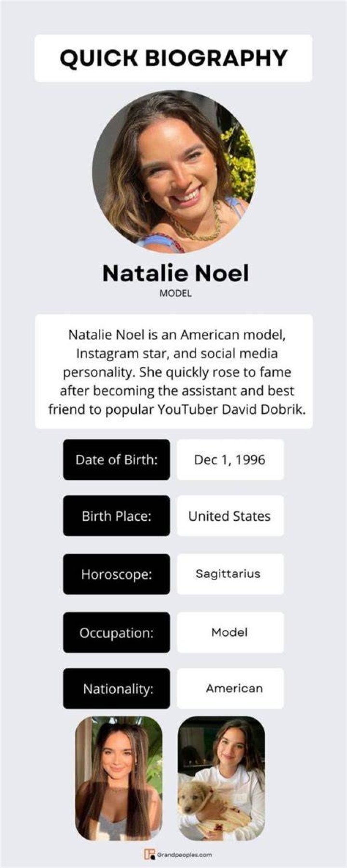Screen dimensions: 347x868
Task: Click the Natalie Noel name heading
Action: point(176,273)
